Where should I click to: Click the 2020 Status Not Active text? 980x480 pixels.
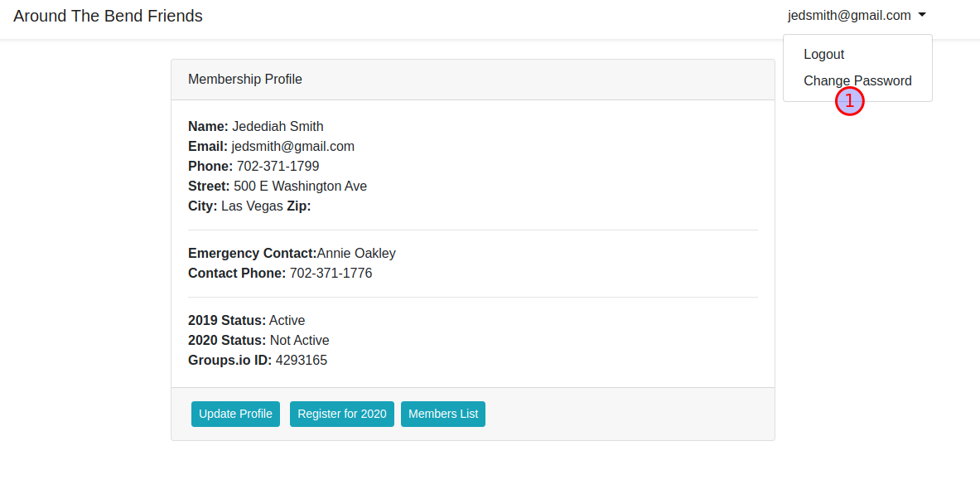(299, 341)
